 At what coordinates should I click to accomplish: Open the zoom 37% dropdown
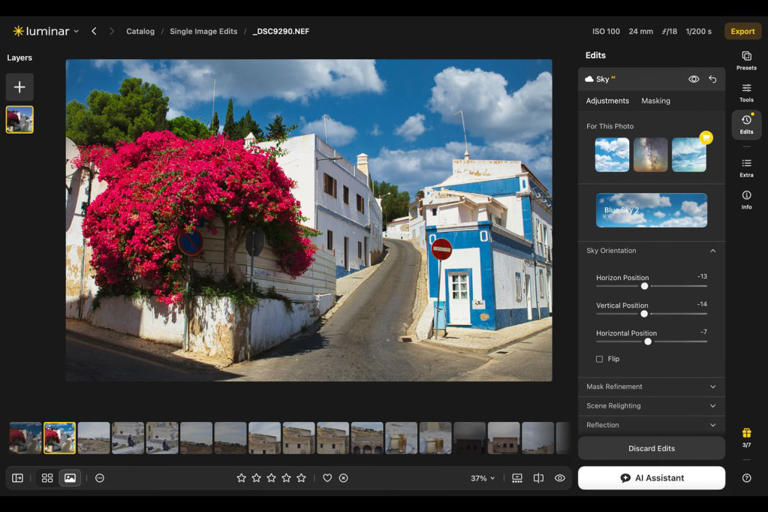point(482,478)
